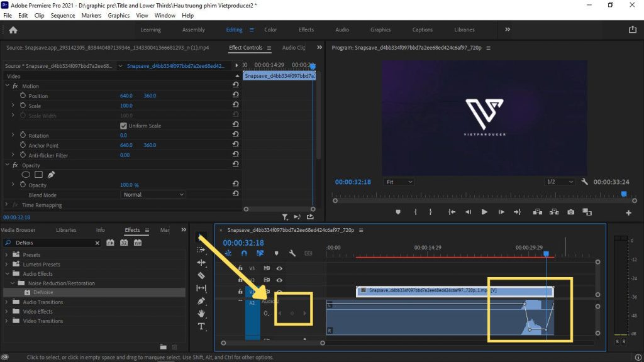Click the Export Frame camera icon
This screenshot has width=644, height=362.
[570, 212]
